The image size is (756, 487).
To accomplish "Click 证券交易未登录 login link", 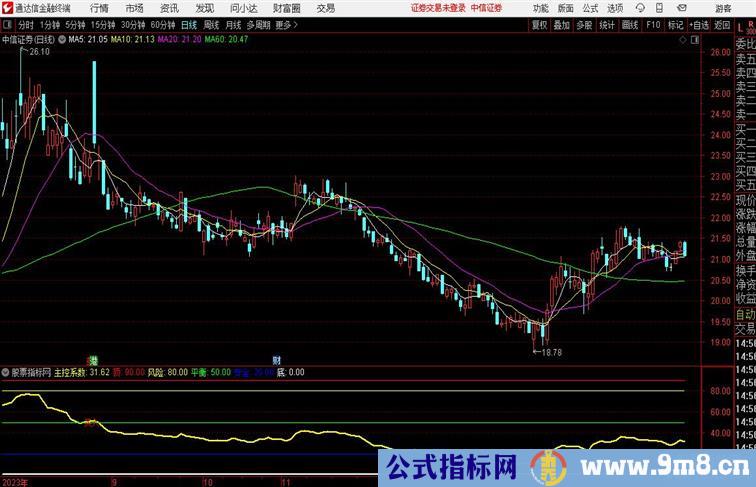I will [x=437, y=8].
